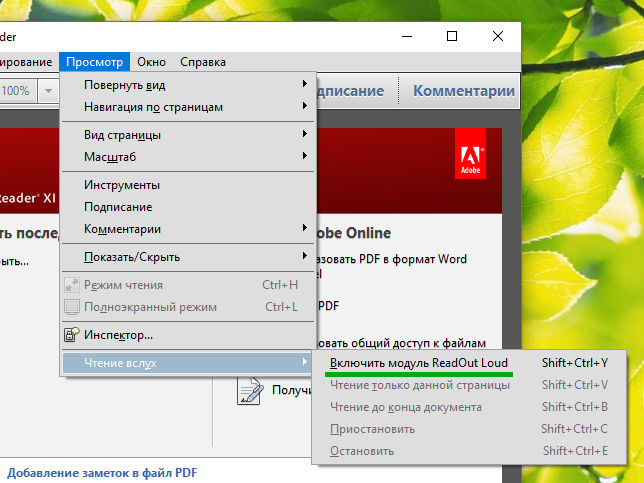
Task: Select Подписание menu entry
Action: pyautogui.click(x=189, y=207)
